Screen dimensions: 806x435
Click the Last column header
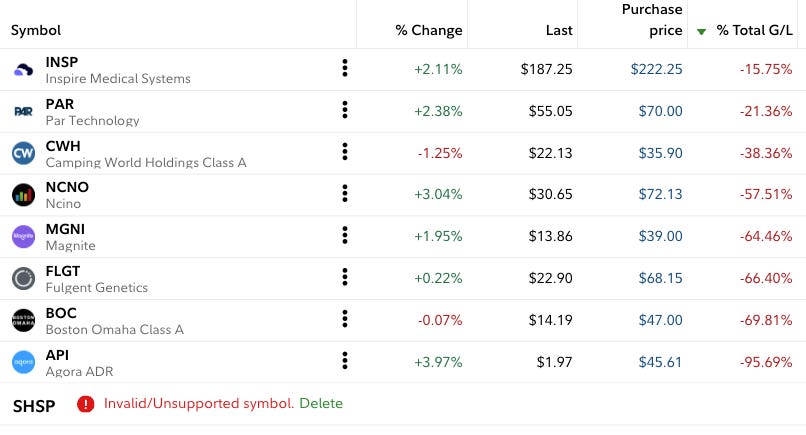[559, 31]
